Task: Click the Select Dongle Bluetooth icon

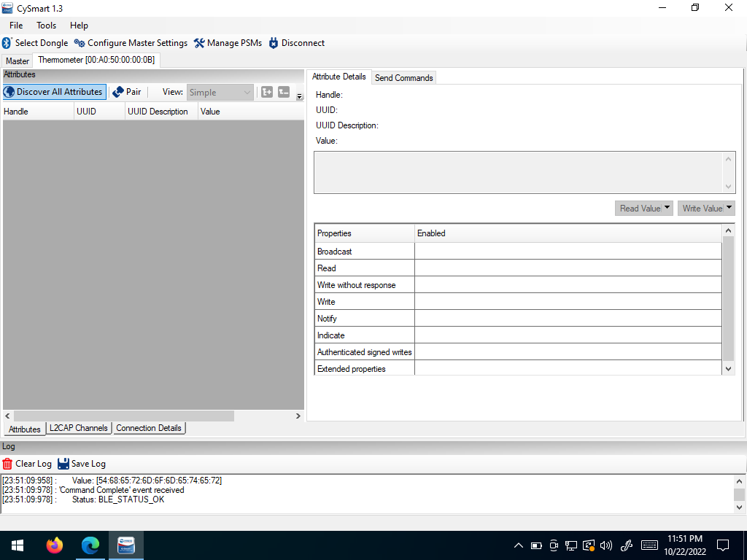Action: coord(7,43)
